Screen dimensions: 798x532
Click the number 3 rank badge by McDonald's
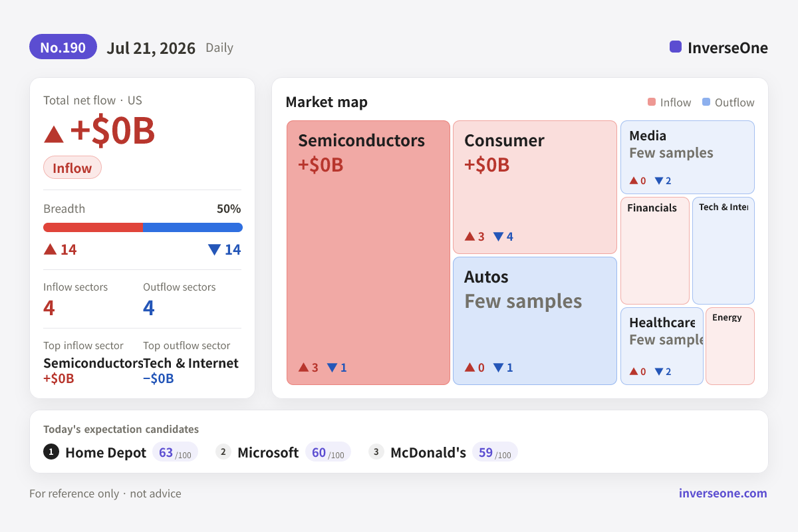pyautogui.click(x=376, y=452)
